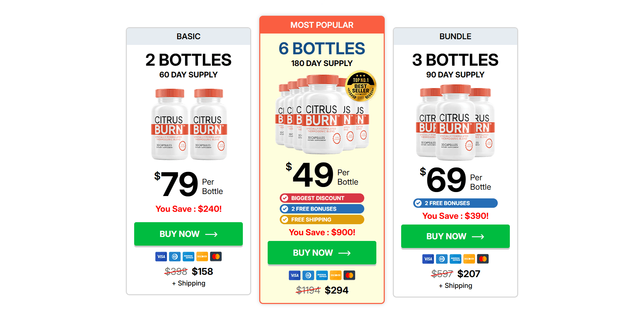Screen dimensions: 644x314
Task: Click the American Express icon in the Bundle card
Action: (455, 259)
